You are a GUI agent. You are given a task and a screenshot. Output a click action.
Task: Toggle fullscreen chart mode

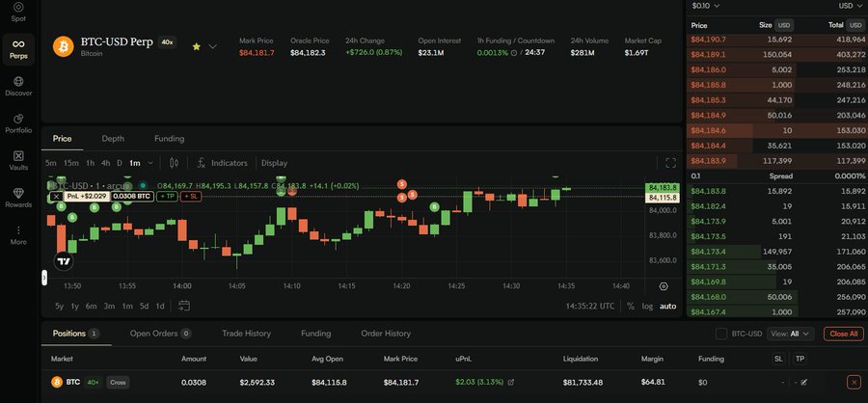[670, 163]
